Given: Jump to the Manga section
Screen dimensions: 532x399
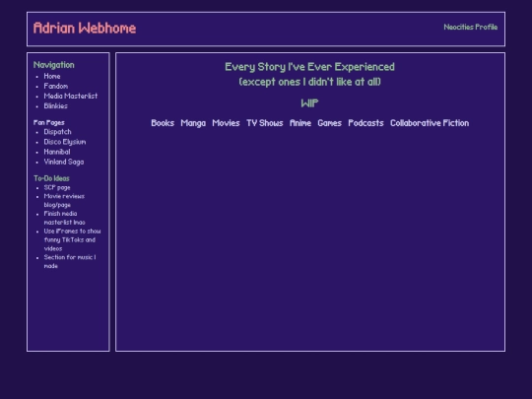Looking at the screenshot, I should click(x=193, y=123).
